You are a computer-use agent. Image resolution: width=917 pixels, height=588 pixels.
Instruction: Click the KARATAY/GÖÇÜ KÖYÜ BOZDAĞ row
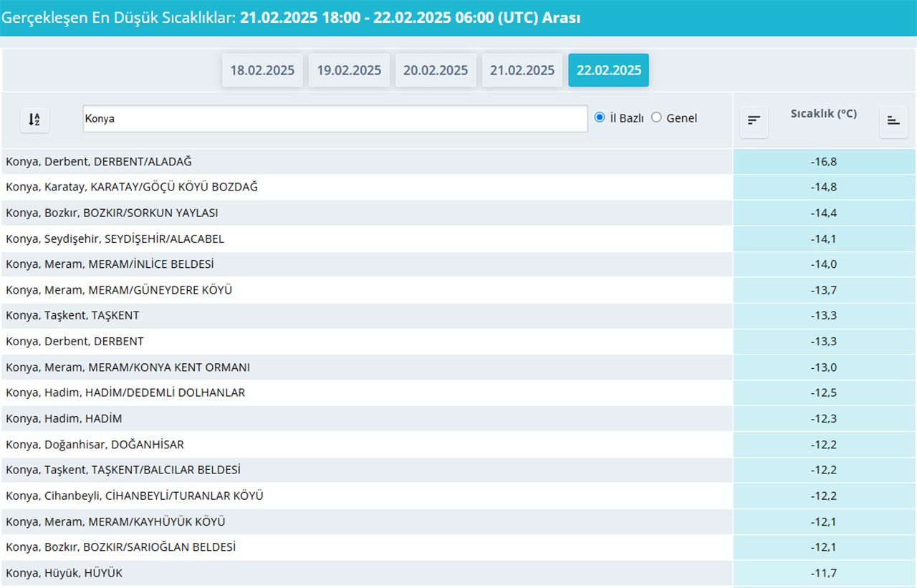pos(132,187)
